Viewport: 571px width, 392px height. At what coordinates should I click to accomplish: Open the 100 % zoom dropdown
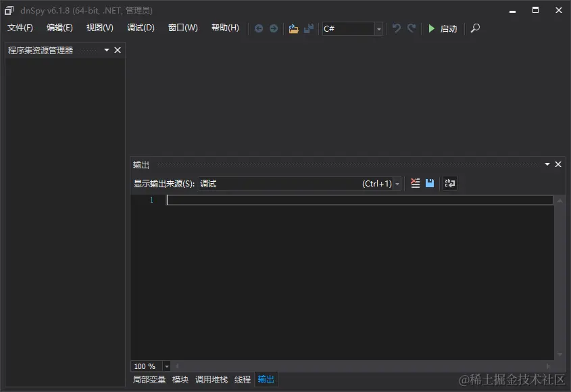166,366
